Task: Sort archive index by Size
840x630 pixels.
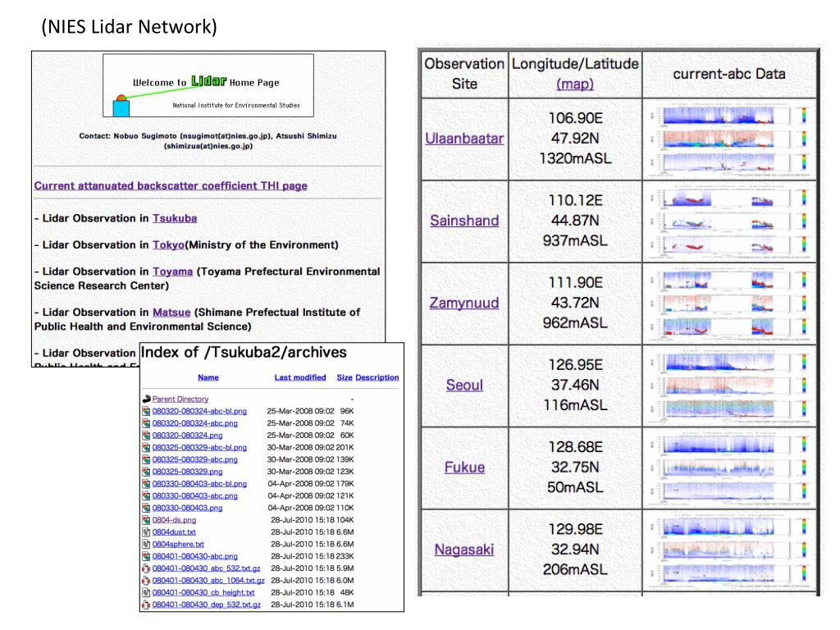Action: [x=344, y=377]
